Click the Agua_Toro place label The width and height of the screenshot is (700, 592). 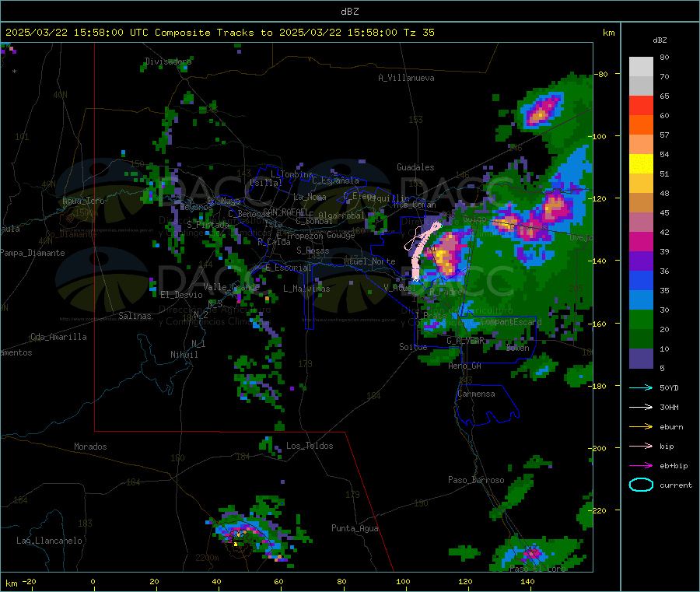point(83,201)
